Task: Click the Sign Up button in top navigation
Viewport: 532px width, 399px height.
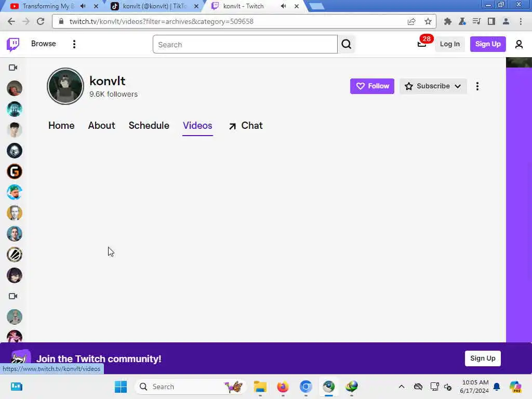Action: point(487,44)
